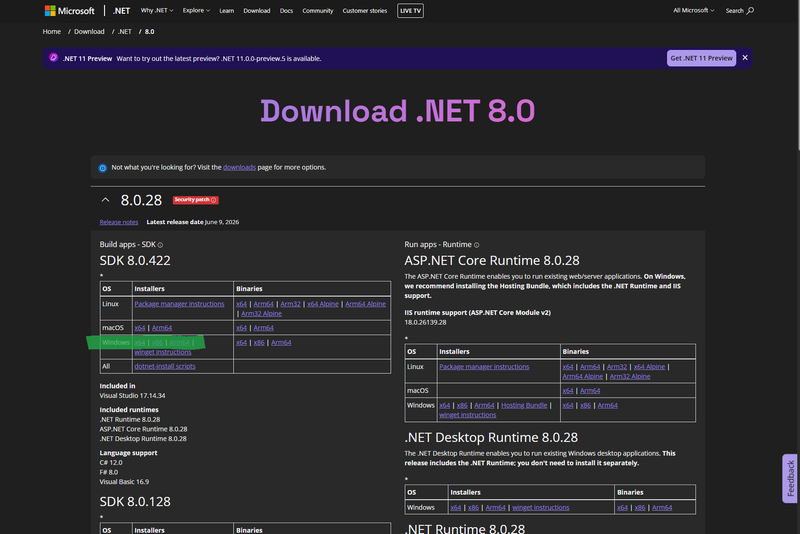Click Get .NET 11 Preview button
The width and height of the screenshot is (800, 534).
click(x=701, y=58)
